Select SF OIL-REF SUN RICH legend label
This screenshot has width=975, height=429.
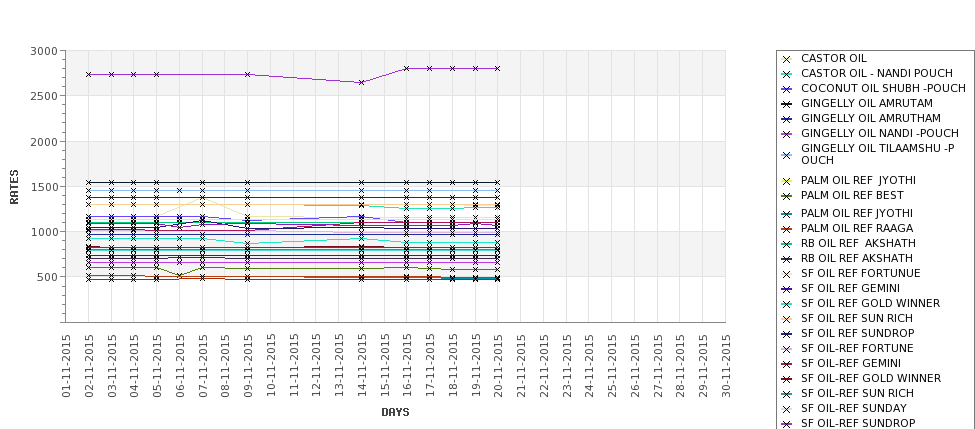tap(857, 393)
